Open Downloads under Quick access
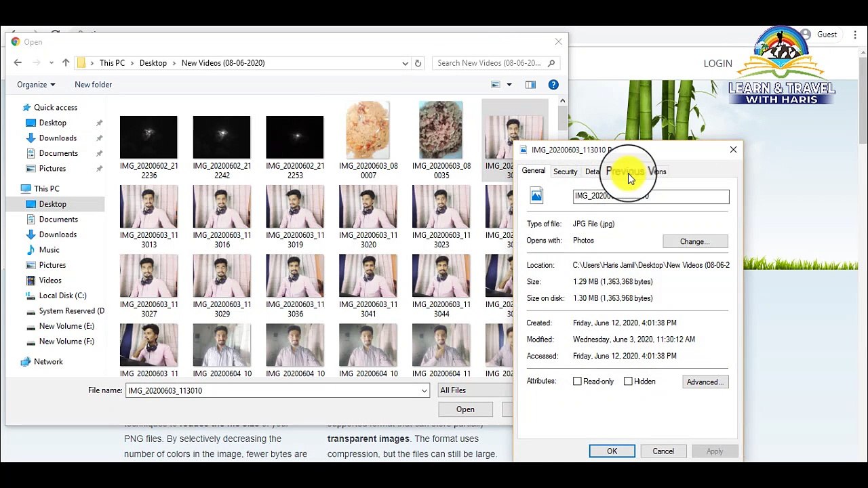The height and width of the screenshot is (488, 868). tap(58, 138)
